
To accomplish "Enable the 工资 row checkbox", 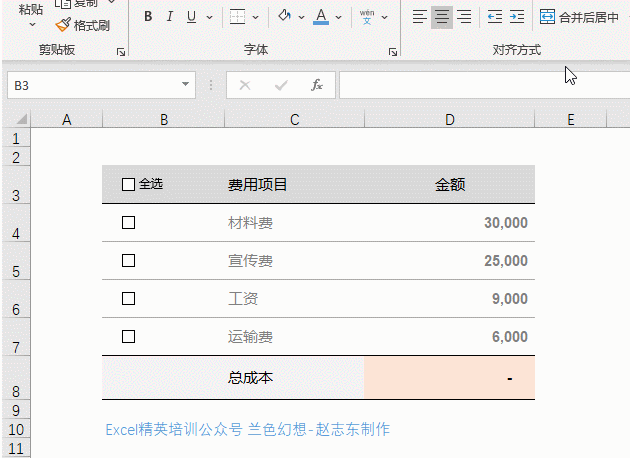I will click(128, 298).
